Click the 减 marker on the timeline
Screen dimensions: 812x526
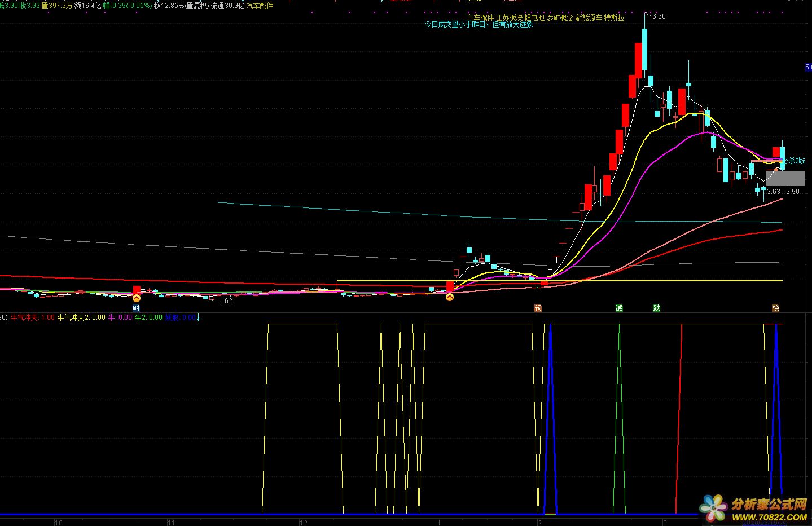[x=619, y=308]
